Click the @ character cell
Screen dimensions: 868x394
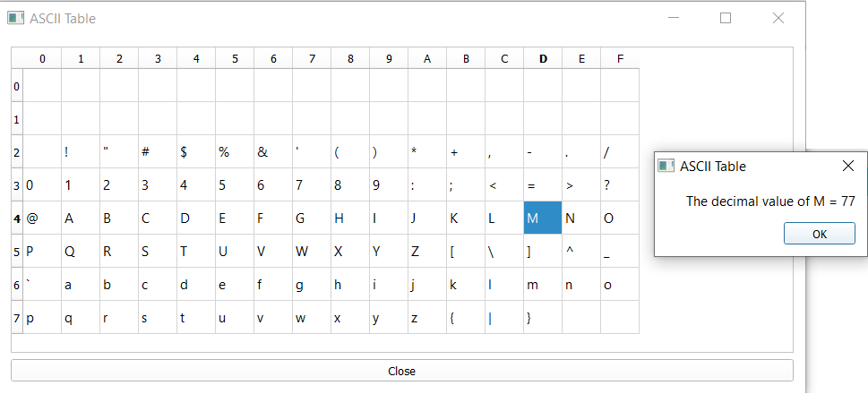click(x=42, y=218)
